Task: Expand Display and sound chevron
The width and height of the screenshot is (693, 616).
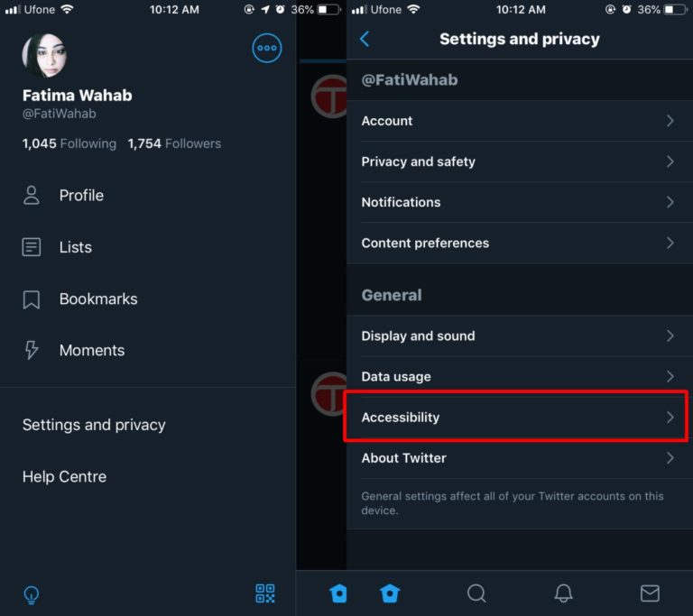Action: click(x=670, y=336)
